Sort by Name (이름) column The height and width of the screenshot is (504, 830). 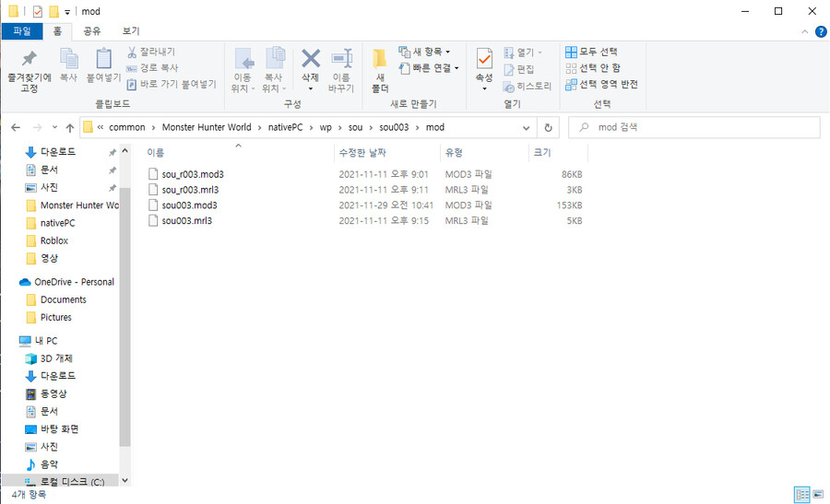click(156, 152)
